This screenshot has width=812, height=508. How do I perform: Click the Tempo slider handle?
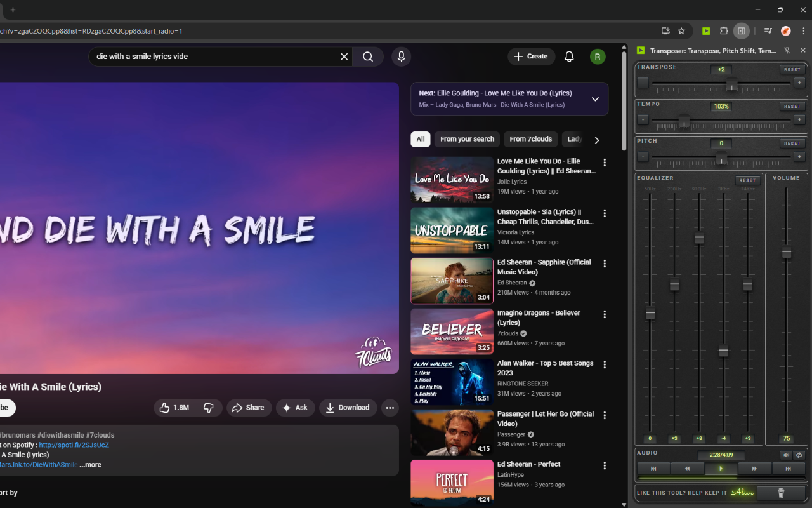tap(684, 121)
